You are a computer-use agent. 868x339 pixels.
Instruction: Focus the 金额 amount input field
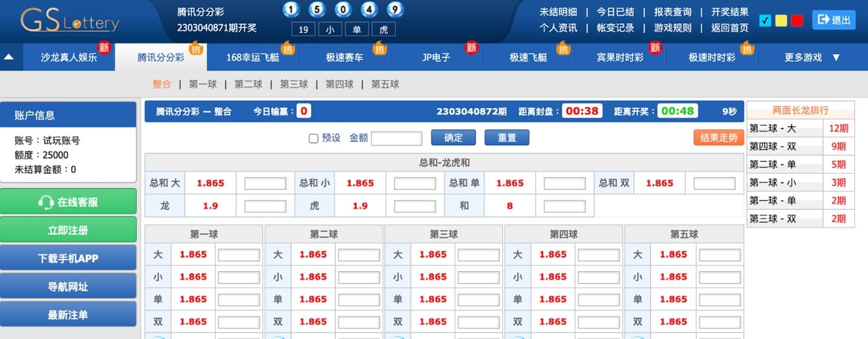click(397, 138)
